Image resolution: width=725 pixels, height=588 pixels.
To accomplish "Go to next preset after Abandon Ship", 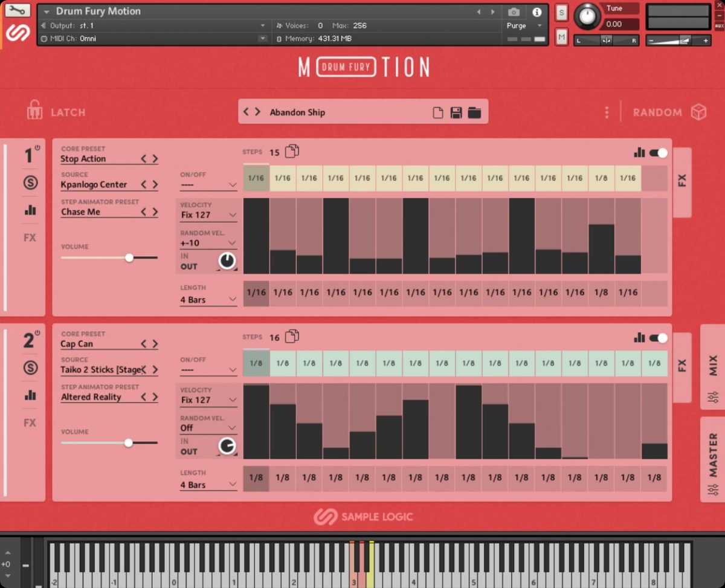I will tap(257, 112).
